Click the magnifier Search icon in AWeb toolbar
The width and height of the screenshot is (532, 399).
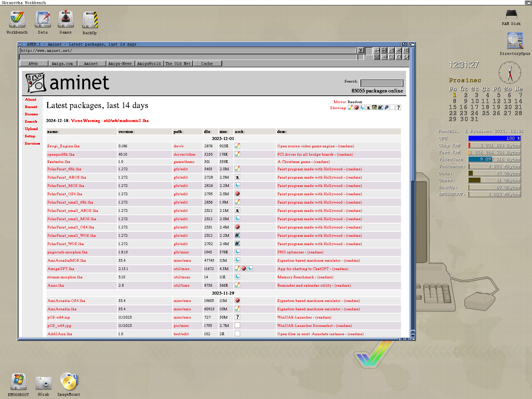tap(391, 57)
